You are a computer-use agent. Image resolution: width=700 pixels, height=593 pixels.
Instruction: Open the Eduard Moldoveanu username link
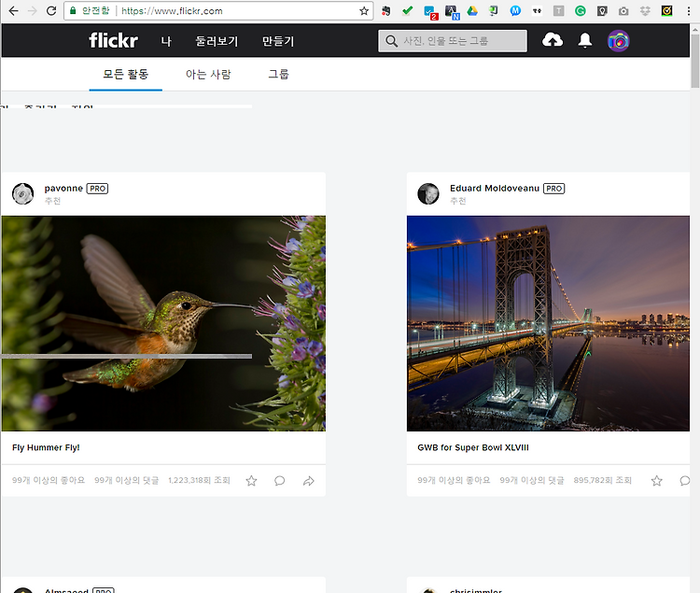[x=494, y=189]
